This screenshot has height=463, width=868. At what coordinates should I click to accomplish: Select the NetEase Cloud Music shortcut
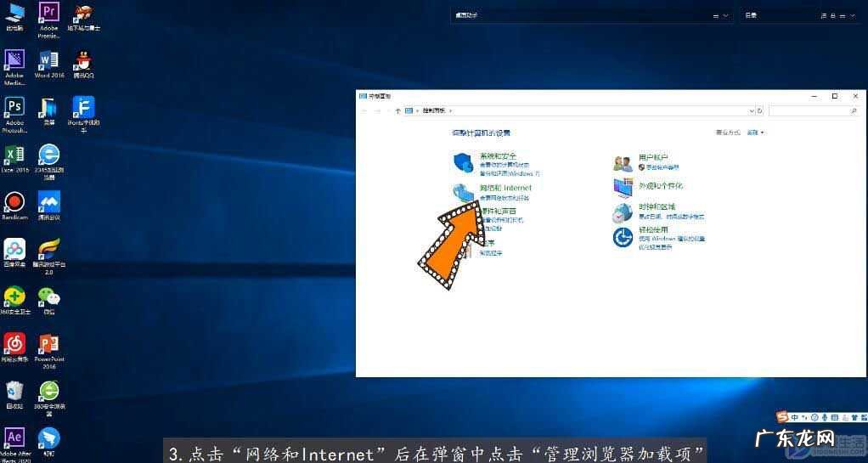point(14,348)
